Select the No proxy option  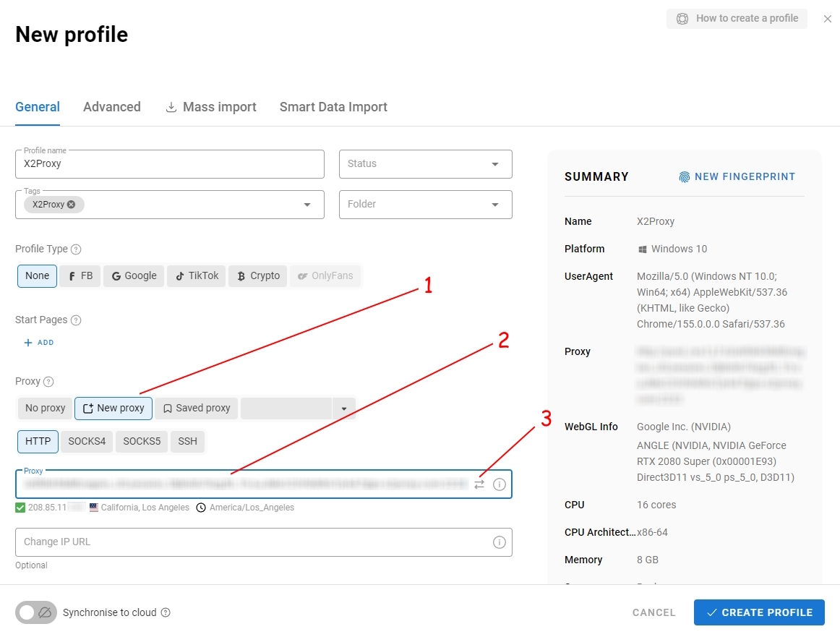pos(45,409)
